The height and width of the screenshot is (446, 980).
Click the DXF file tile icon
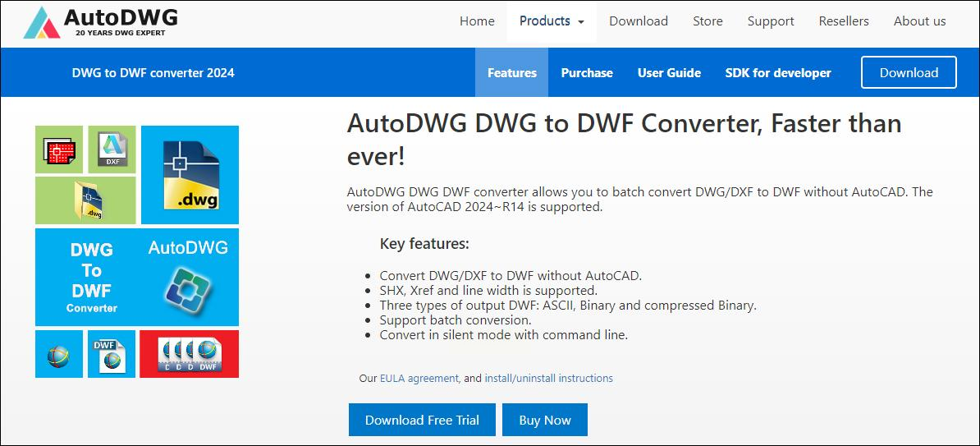112,149
